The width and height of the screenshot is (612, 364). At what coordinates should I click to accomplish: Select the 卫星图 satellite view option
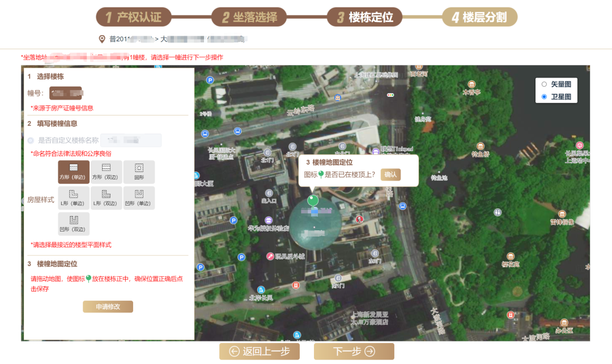[x=544, y=97]
